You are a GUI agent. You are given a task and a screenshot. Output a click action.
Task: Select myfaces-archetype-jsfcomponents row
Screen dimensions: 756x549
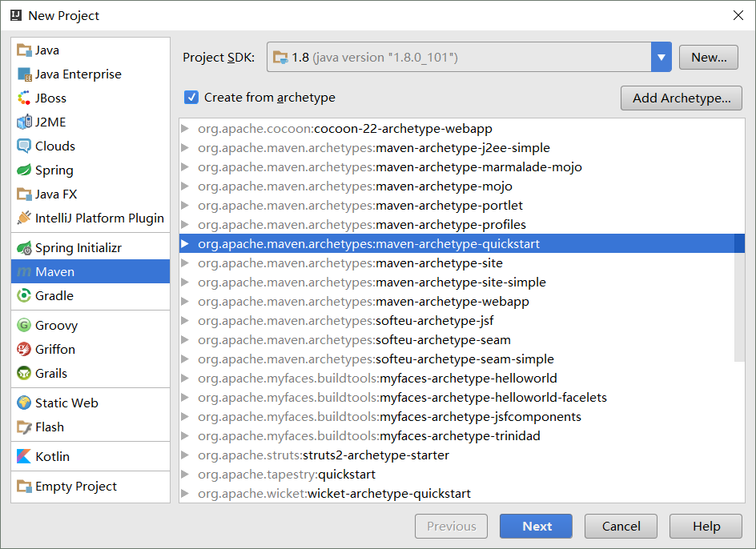(462, 417)
